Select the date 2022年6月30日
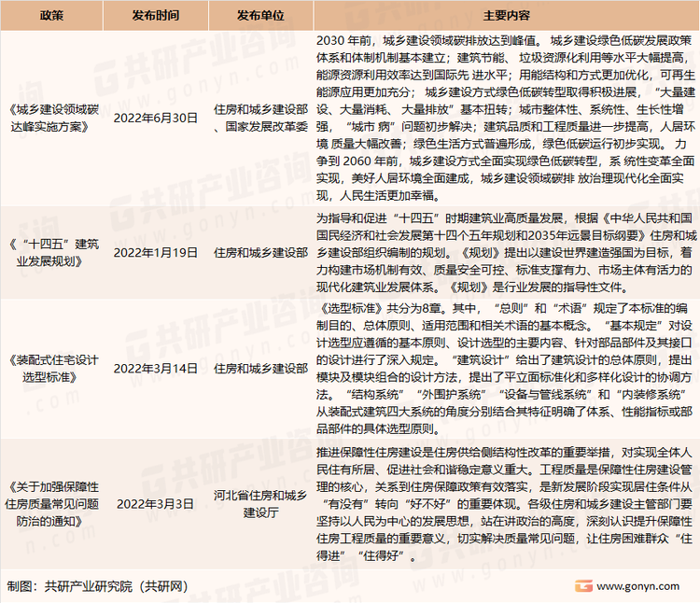 pos(155,119)
